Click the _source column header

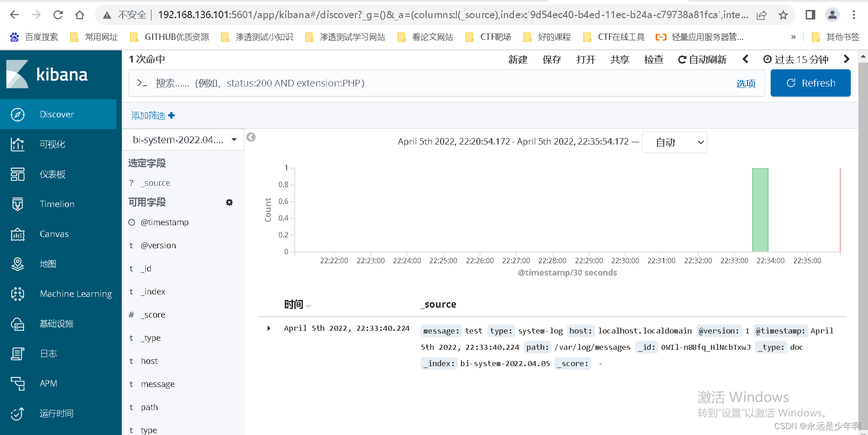(438, 304)
